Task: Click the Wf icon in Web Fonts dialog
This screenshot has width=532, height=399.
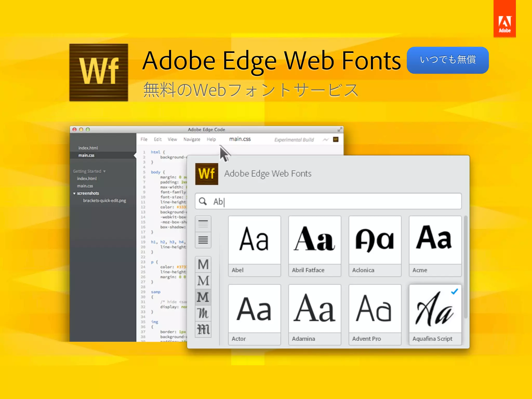Action: [207, 174]
